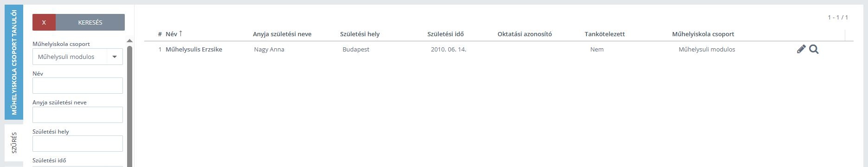Viewport: 868px width, 167px height.
Task: Select the Műhelysuli modulos combo box
Action: point(77,57)
